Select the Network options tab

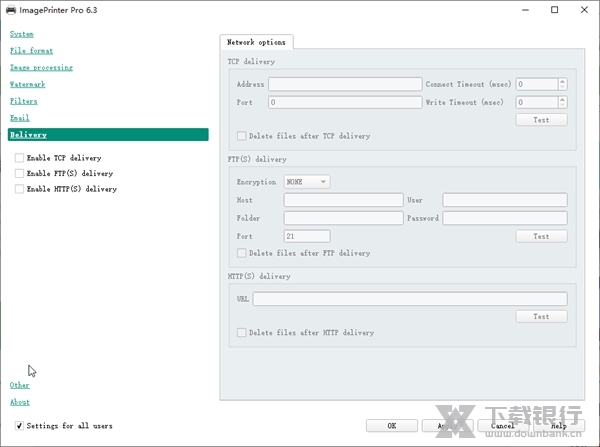point(256,42)
